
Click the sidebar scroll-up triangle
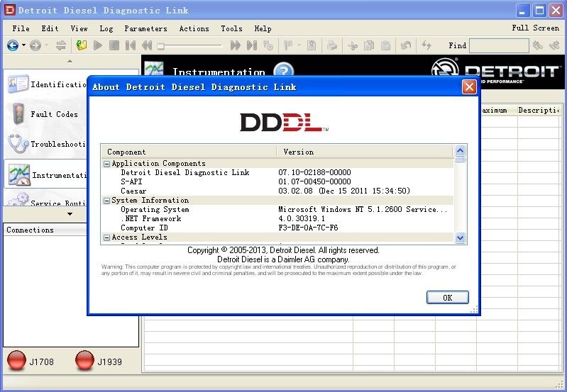click(x=70, y=61)
